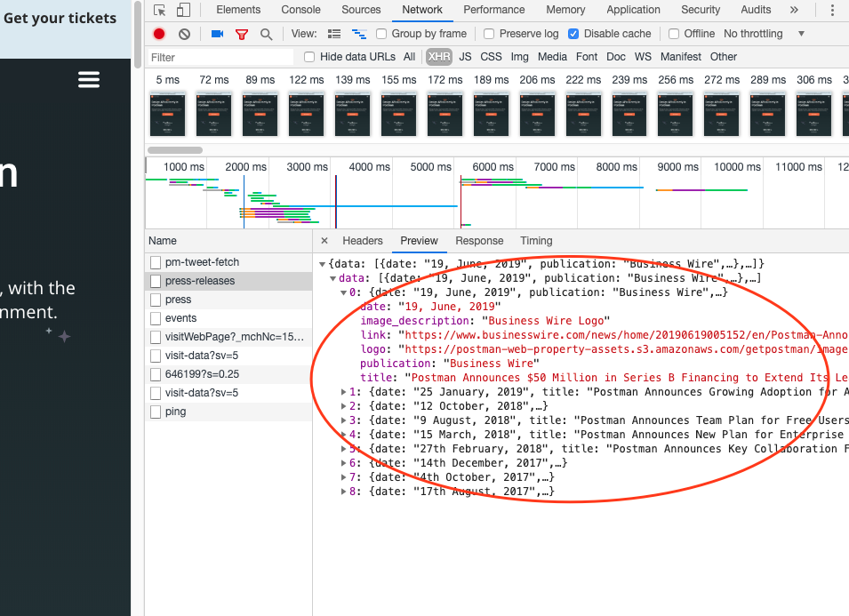Check Hide data URLs option
The height and width of the screenshot is (616, 849).
[309, 57]
